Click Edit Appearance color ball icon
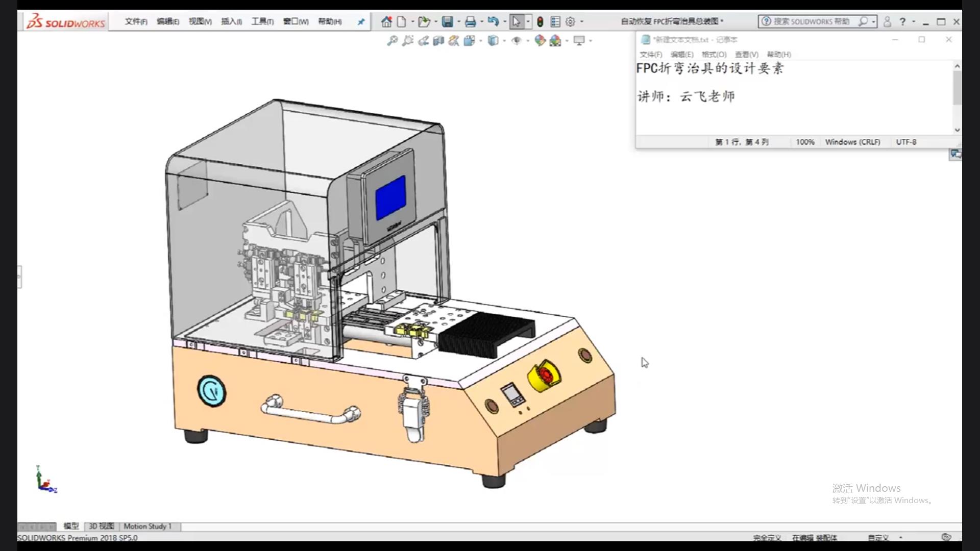This screenshot has width=980, height=551. pos(540,40)
